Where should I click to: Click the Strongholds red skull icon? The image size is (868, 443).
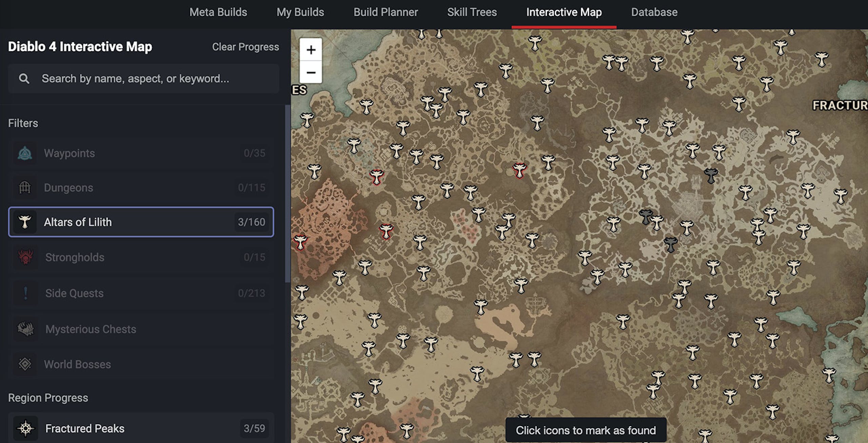point(25,257)
